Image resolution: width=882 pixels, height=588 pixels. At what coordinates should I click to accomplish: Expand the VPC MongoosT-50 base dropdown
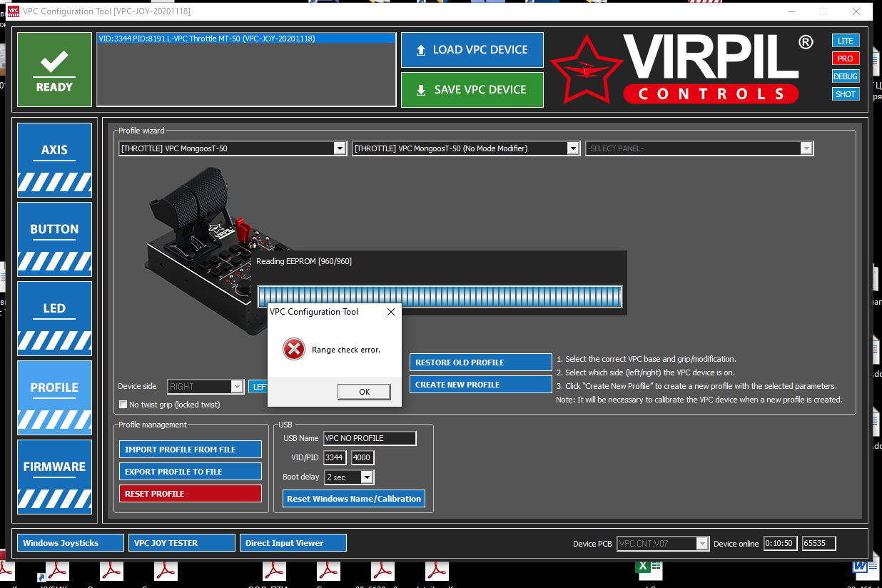340,148
